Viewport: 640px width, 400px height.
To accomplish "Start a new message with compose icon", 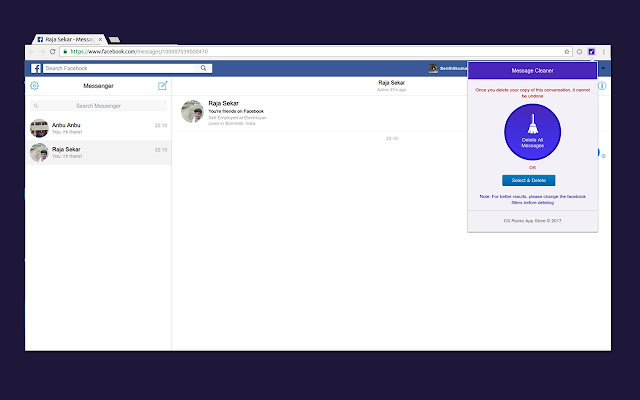I will click(x=162, y=85).
